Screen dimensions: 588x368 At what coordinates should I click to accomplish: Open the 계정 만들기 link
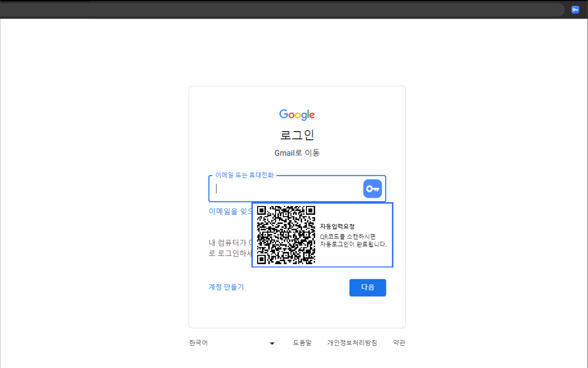pyautogui.click(x=226, y=287)
